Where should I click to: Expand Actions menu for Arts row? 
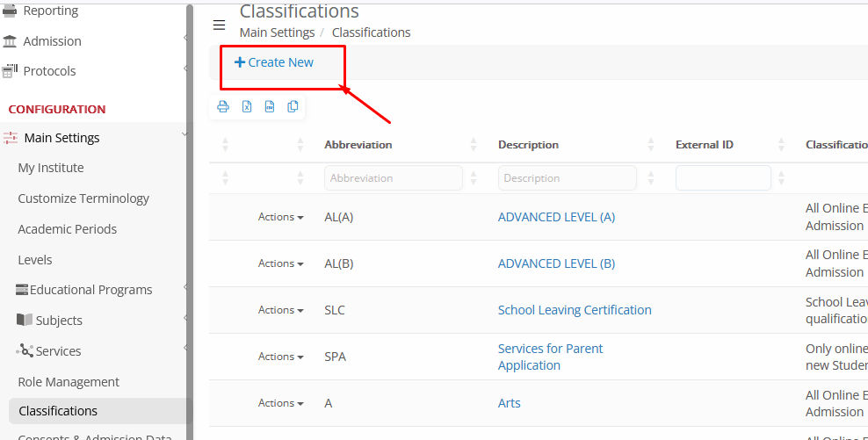[280, 403]
